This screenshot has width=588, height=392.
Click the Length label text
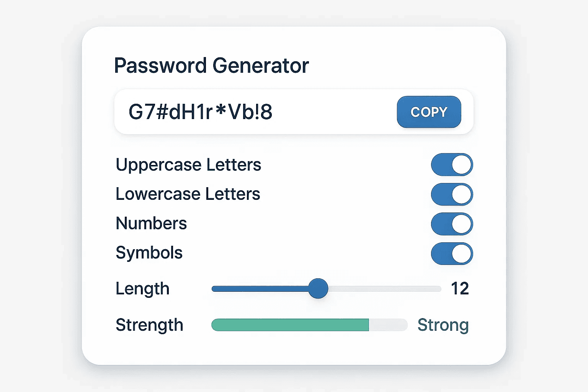pos(142,289)
